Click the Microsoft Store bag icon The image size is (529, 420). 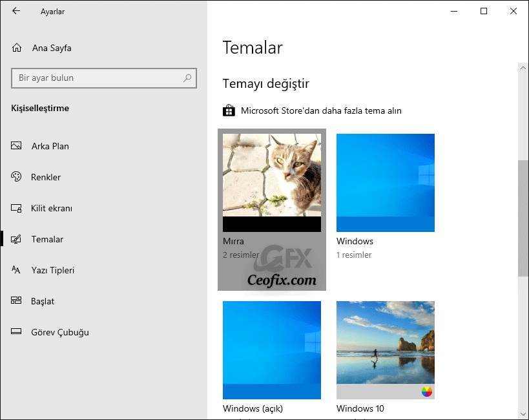click(229, 110)
